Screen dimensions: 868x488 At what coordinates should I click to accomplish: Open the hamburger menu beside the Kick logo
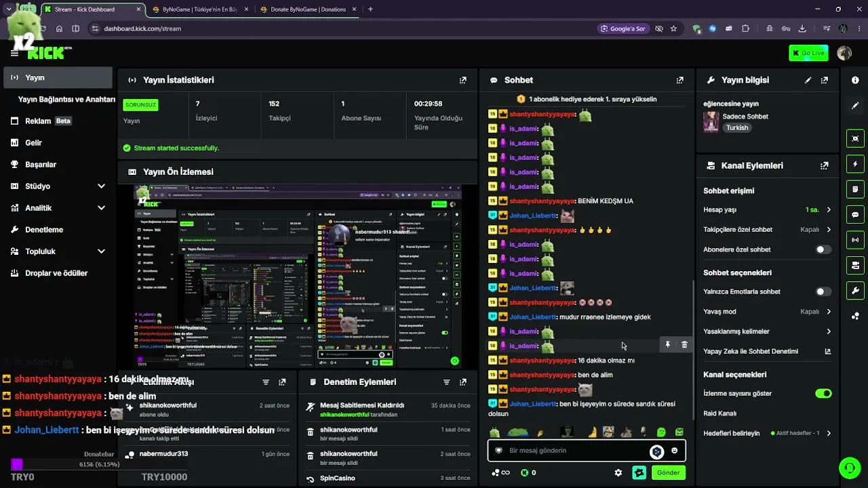pyautogui.click(x=14, y=53)
